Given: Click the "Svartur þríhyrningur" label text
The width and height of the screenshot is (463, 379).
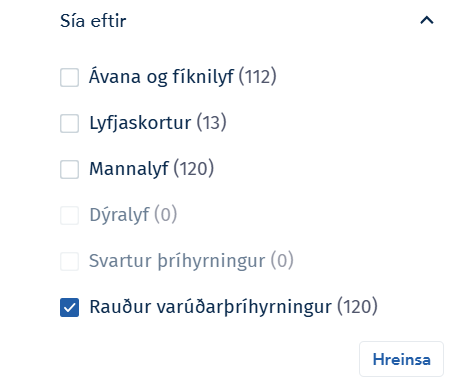Looking at the screenshot, I should pos(177,260).
